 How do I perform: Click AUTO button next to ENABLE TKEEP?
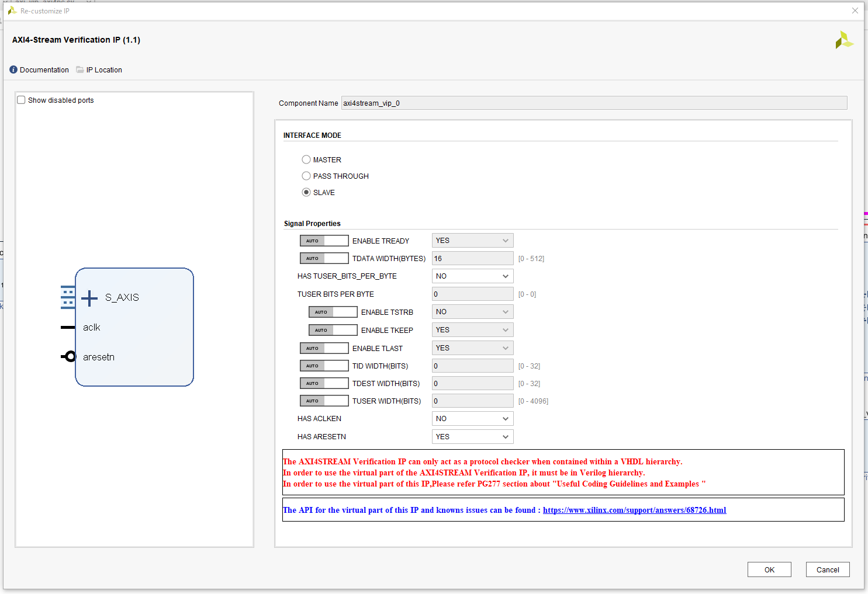pos(333,329)
